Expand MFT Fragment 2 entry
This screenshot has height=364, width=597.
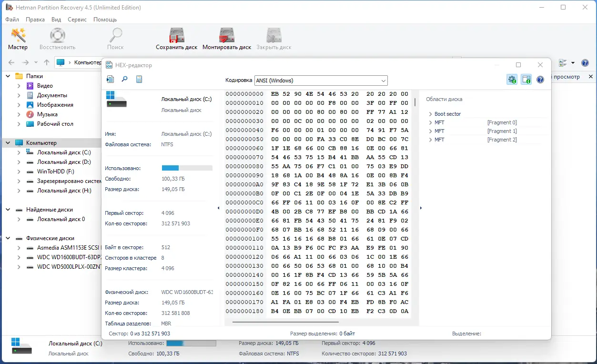430,140
